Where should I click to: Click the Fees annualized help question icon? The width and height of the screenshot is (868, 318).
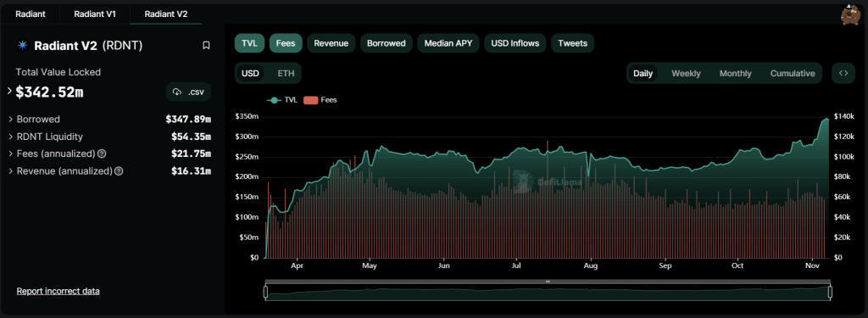[x=102, y=153]
